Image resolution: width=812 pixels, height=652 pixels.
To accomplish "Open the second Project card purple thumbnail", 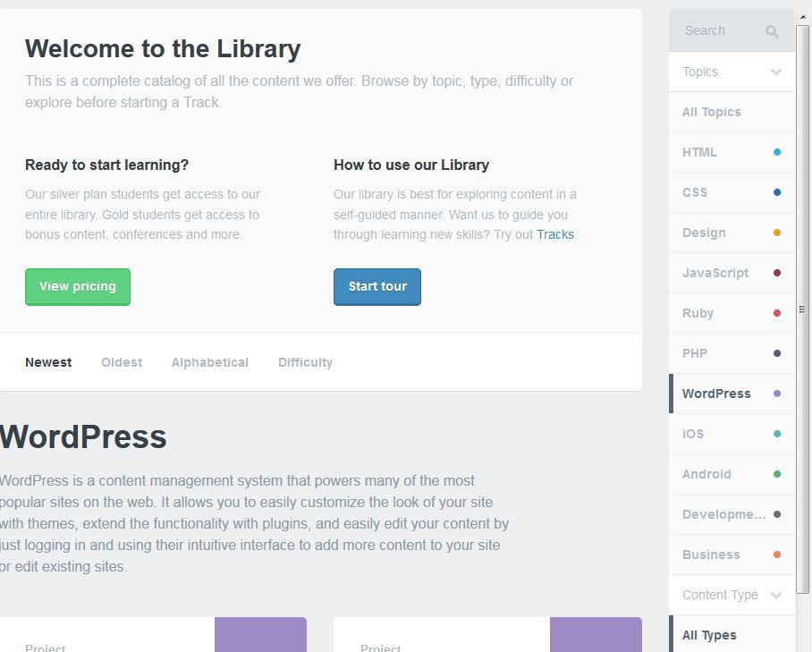I will tap(596, 634).
